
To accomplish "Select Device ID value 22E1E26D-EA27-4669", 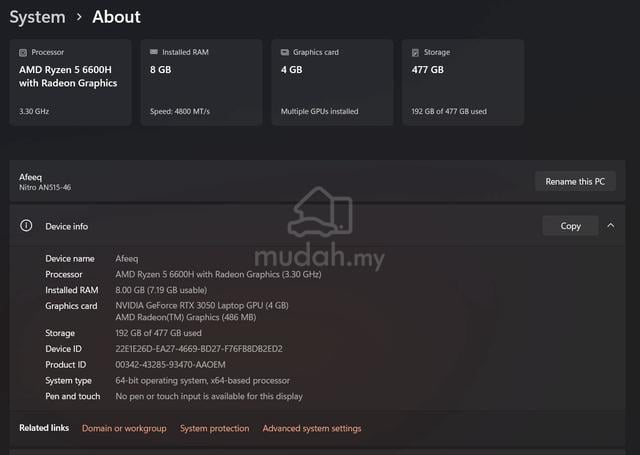I will click(x=199, y=349).
